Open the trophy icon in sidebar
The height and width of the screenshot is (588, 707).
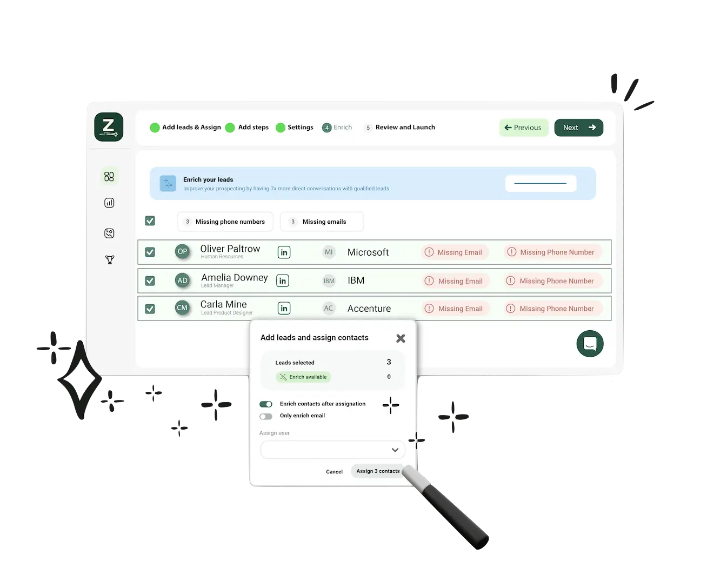point(110,259)
